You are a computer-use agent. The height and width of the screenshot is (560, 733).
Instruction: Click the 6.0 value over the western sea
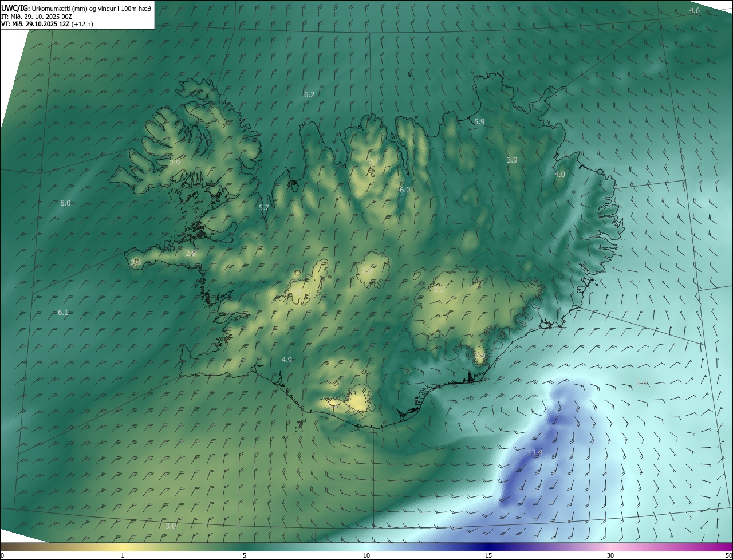[x=65, y=203]
